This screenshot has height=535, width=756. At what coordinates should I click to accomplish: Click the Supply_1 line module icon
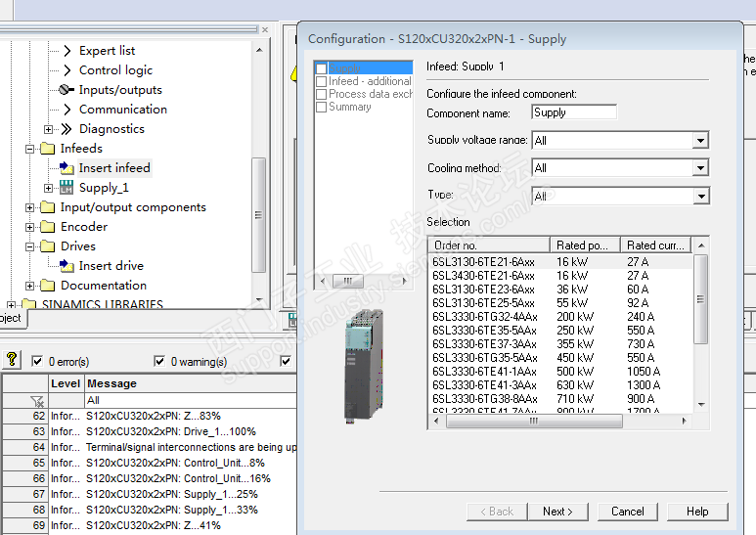click(x=67, y=187)
